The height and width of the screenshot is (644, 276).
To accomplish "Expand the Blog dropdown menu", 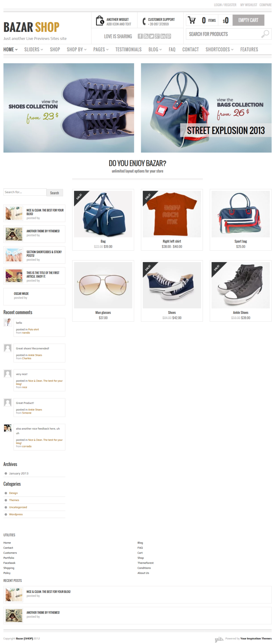I will tap(155, 49).
